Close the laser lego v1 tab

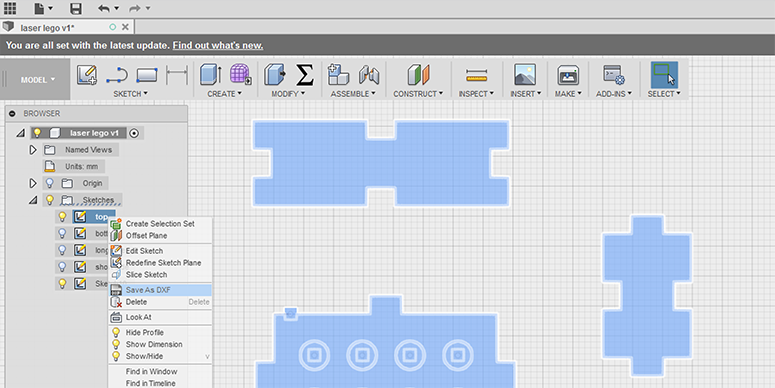(x=125, y=27)
